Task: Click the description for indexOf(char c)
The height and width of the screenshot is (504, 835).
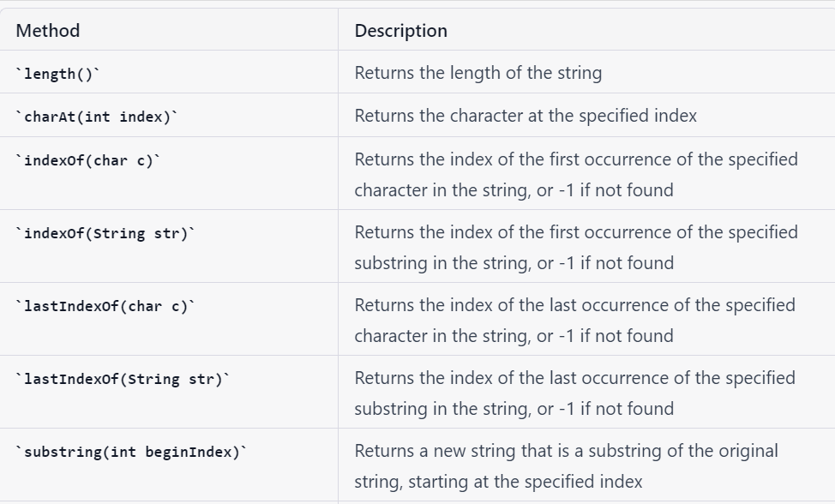Action: 576,175
